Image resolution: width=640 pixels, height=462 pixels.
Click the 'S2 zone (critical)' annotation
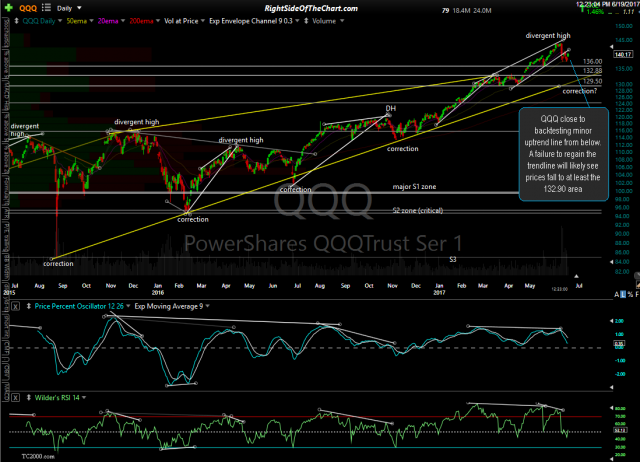click(418, 211)
